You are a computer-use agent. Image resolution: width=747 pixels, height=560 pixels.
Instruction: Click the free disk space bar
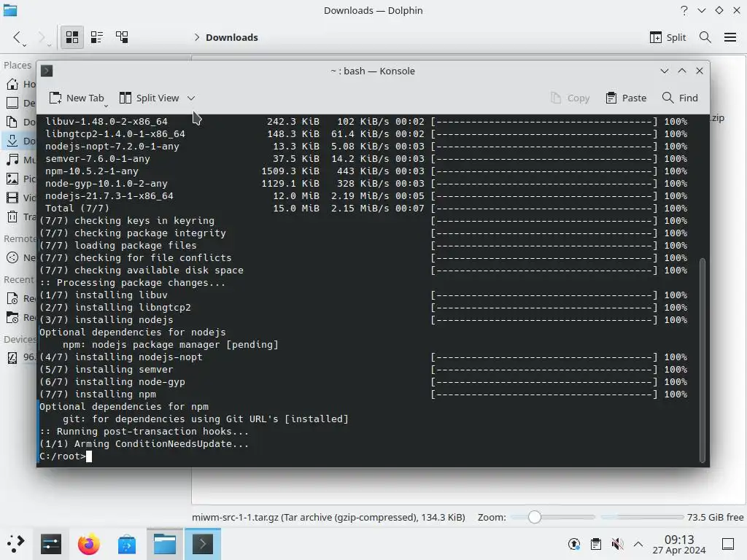642,517
